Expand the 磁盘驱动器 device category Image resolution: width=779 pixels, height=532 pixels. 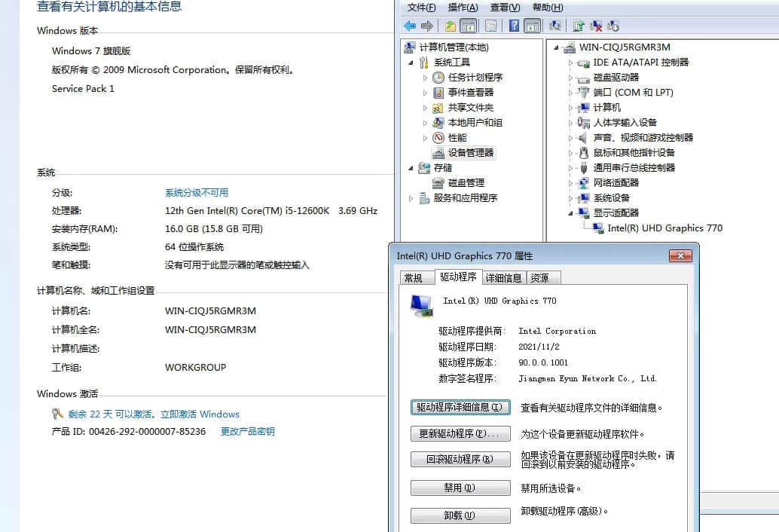(x=568, y=77)
